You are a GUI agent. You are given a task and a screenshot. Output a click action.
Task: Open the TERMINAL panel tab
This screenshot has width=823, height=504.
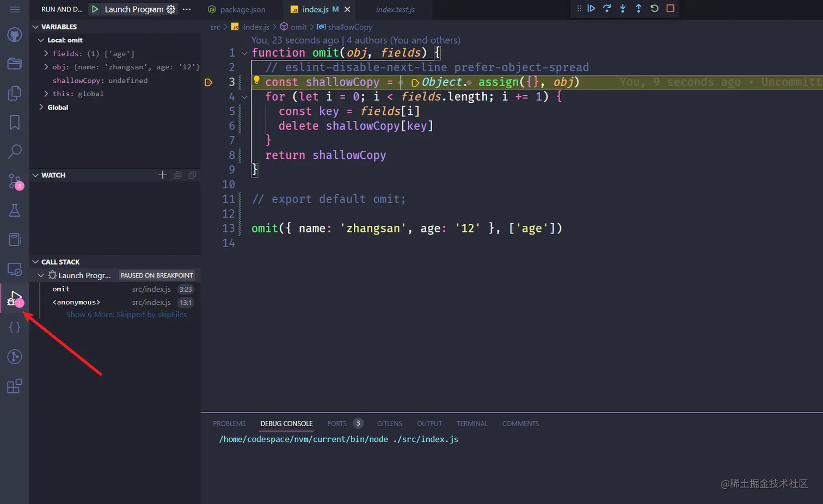[x=472, y=423]
